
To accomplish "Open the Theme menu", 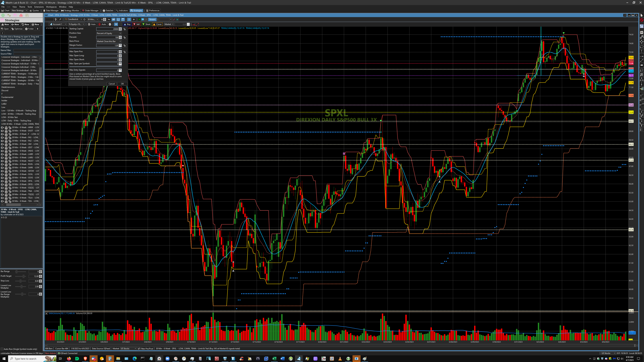I will (22, 7).
